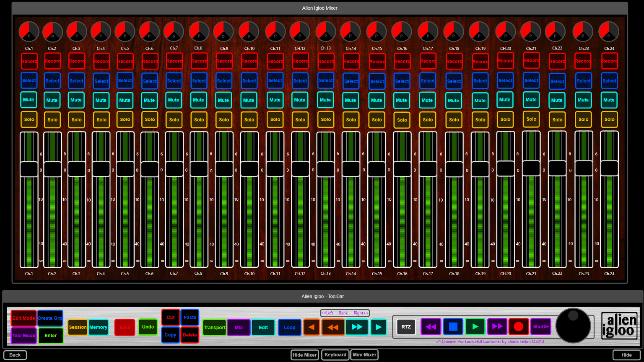
Task: Open the Memory button
Action: click(x=98, y=327)
